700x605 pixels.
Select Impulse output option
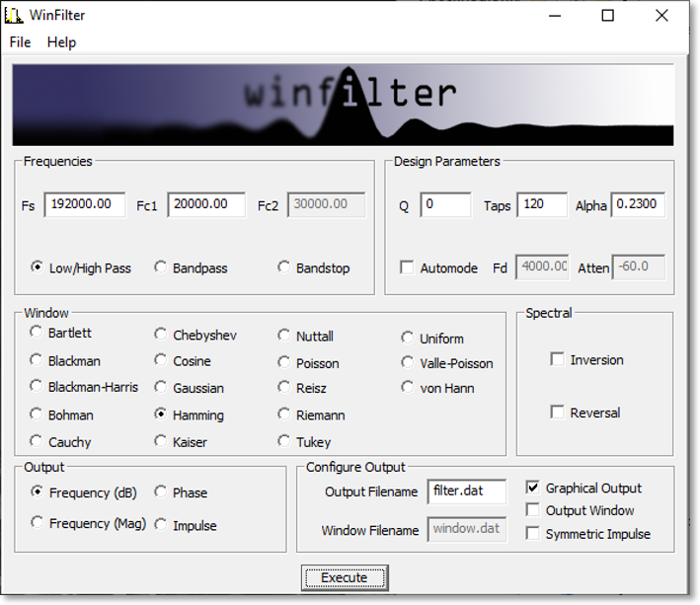point(161,525)
